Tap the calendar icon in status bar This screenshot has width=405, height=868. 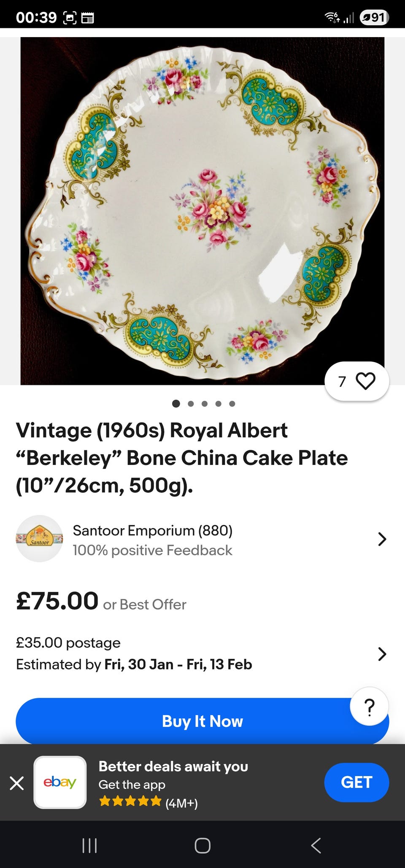87,18
